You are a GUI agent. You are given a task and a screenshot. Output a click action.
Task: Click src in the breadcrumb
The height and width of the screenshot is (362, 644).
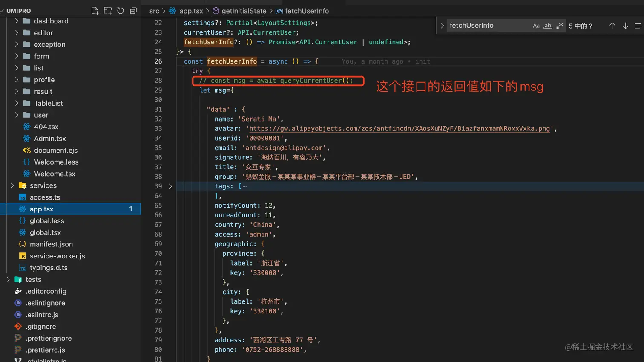154,11
